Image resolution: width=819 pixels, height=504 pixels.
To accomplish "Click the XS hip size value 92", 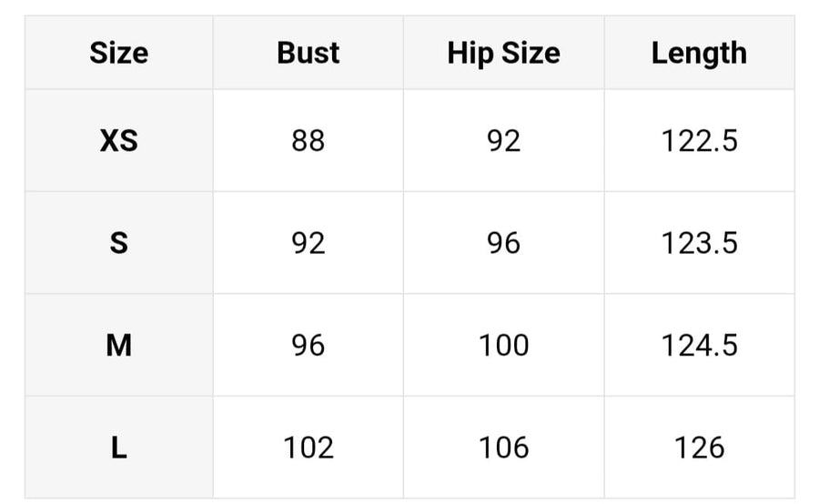I will pos(503,140).
